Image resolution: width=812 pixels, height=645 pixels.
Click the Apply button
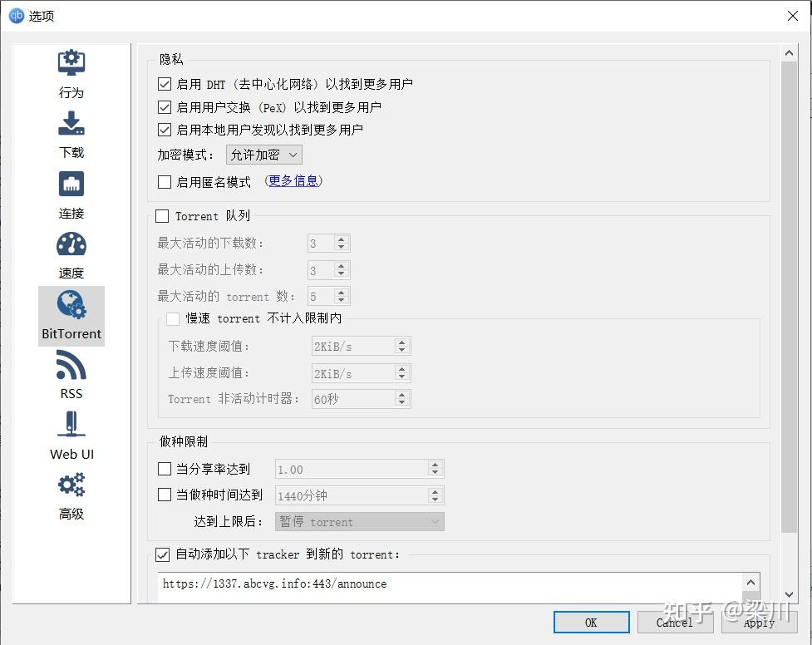[x=757, y=622]
